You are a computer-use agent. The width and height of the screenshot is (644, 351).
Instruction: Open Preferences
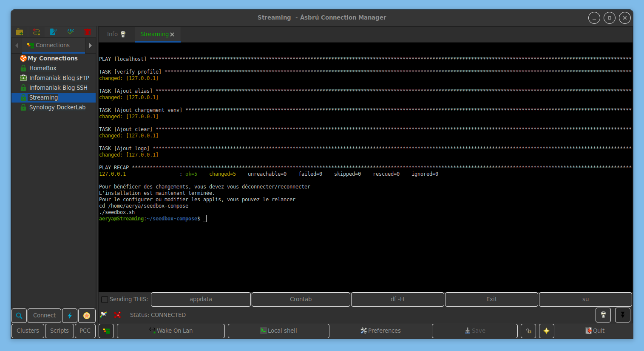380,331
